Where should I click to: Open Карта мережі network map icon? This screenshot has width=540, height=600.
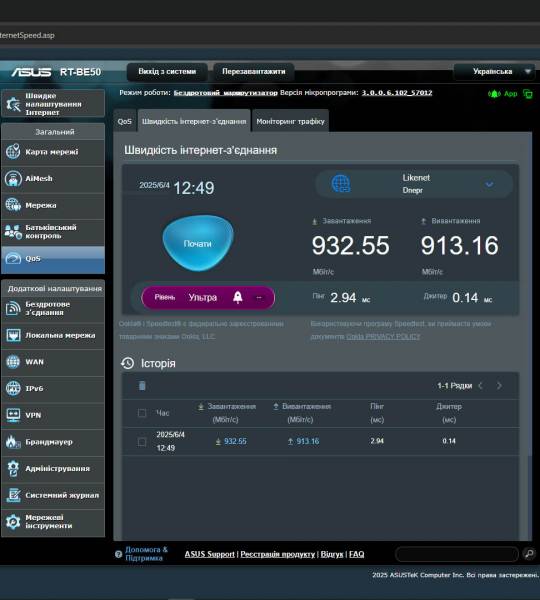point(13,152)
